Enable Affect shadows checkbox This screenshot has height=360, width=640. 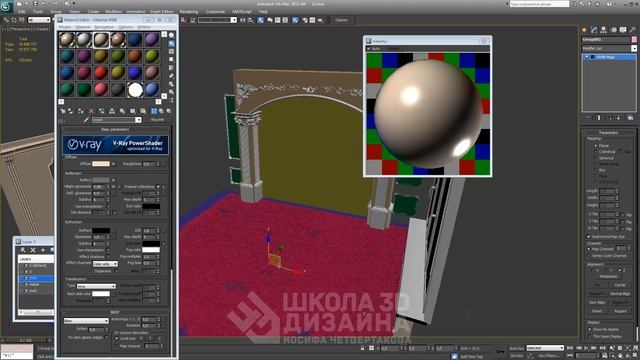108,257
